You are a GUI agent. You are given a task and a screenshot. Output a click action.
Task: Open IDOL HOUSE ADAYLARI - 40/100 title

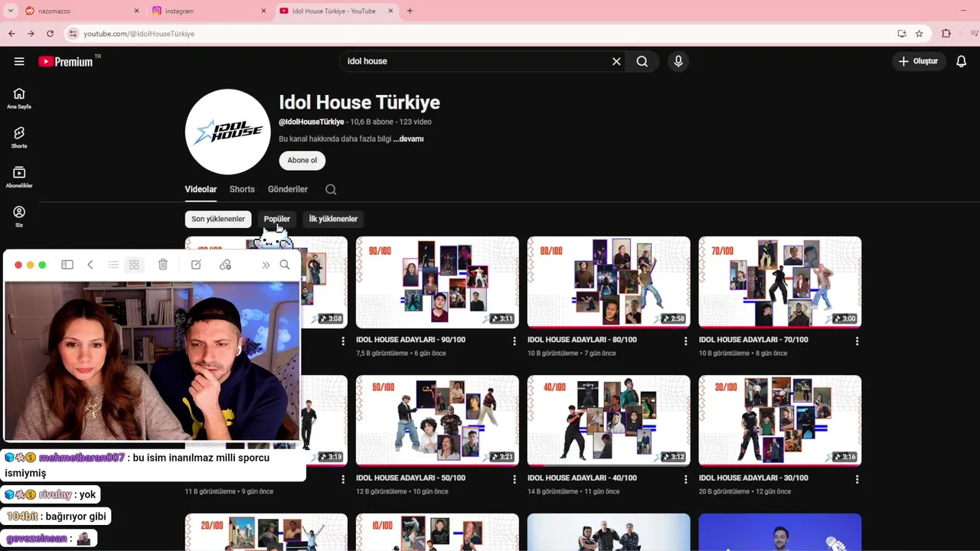(582, 478)
